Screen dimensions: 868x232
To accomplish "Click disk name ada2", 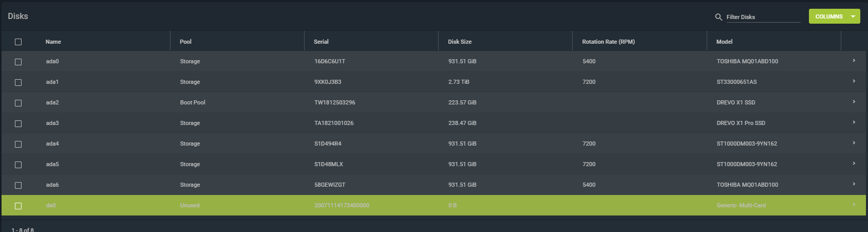I will tap(52, 102).
